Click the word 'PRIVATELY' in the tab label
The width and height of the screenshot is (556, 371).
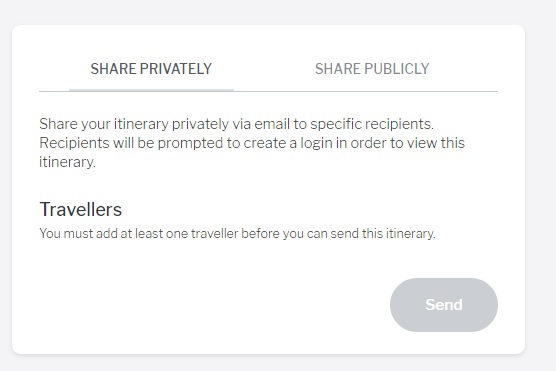click(x=176, y=69)
